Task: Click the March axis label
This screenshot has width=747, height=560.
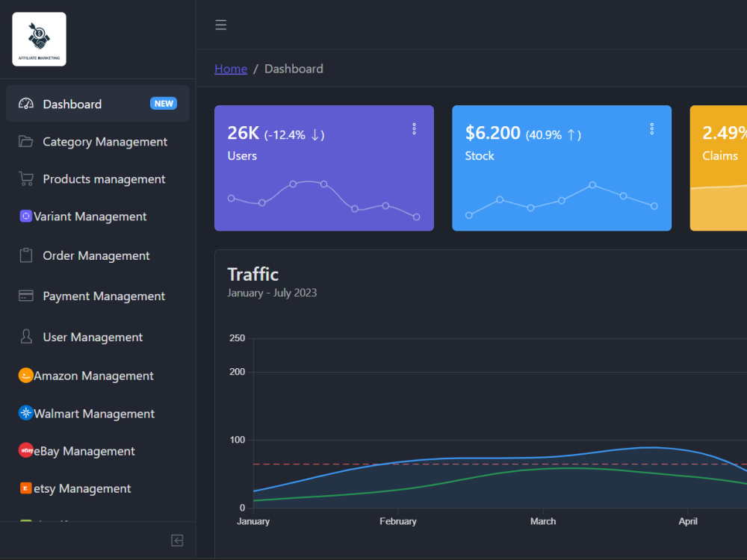Action: coord(543,521)
